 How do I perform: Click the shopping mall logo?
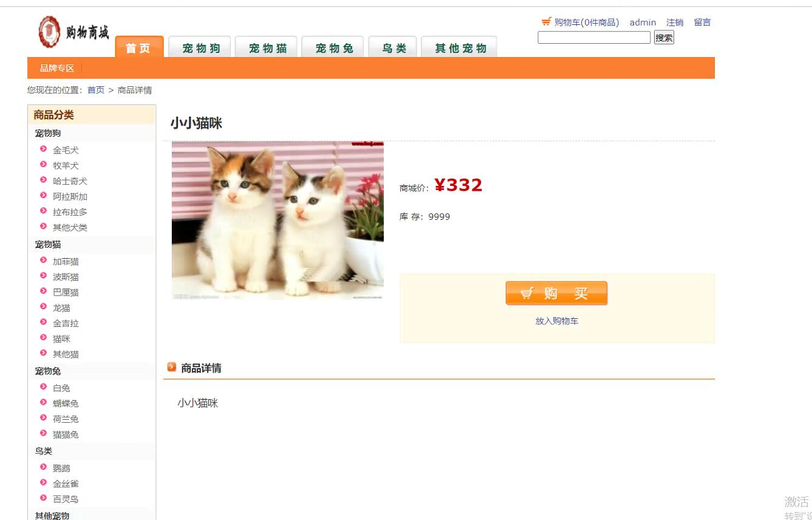[73, 32]
